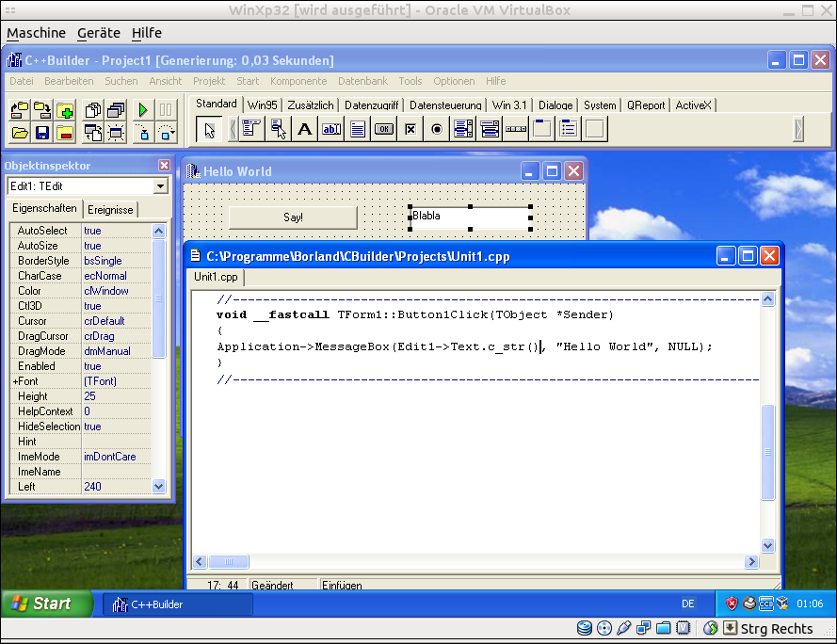
Task: Click the Save File floppy icon
Action: 42,132
